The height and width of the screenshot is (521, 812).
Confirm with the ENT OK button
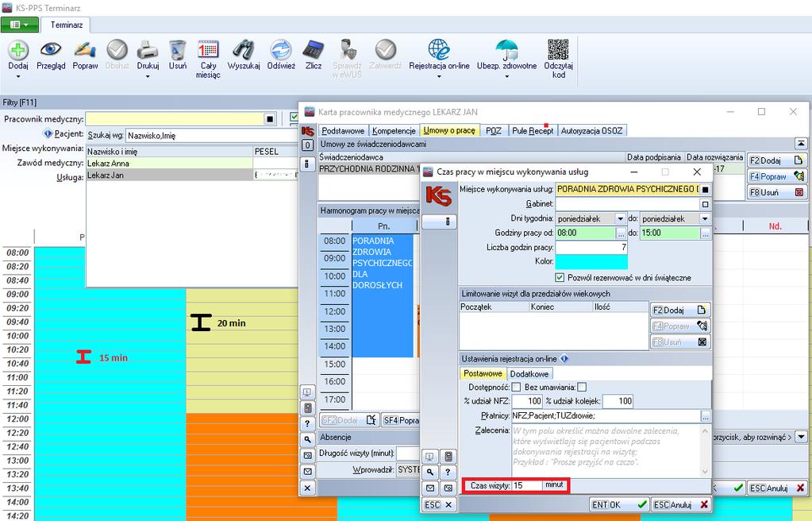pos(619,504)
